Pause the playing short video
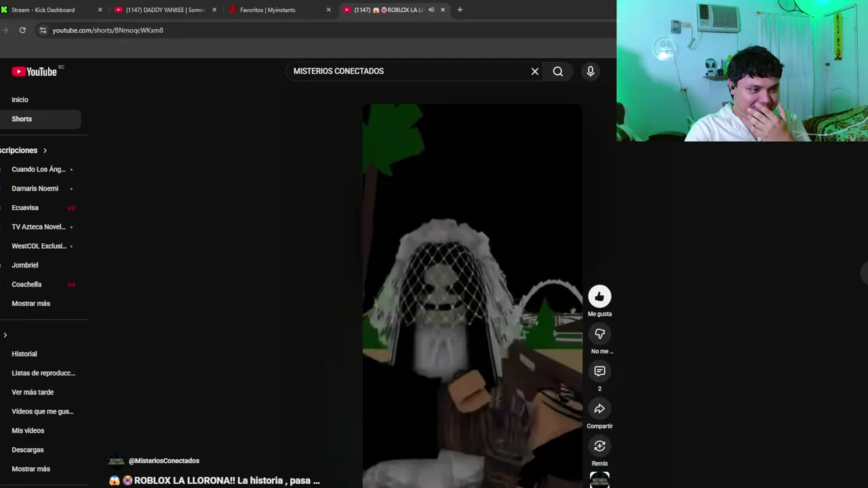Screen dimensions: 868x488 coord(473,296)
